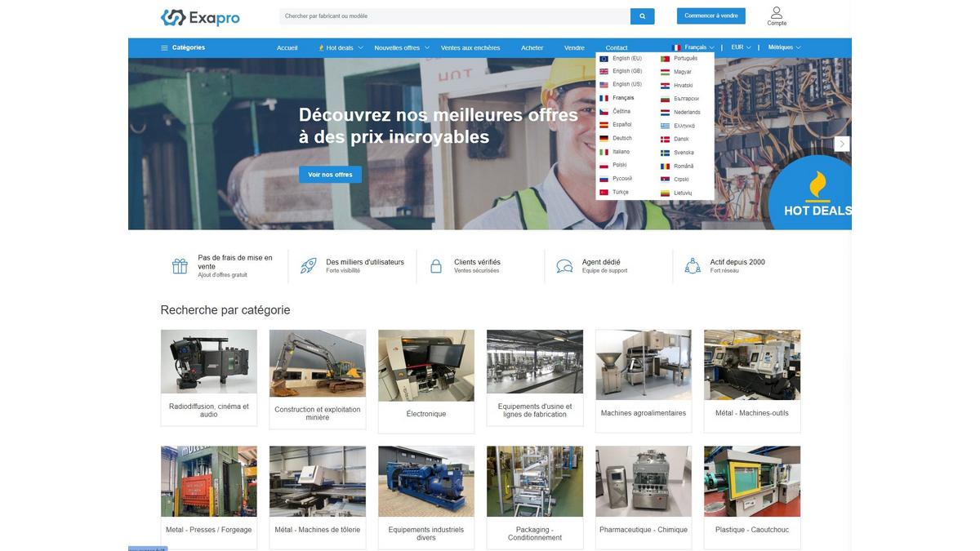Click the headset Agent dédié icon
This screenshot has height=551, width=980.
[x=564, y=266]
